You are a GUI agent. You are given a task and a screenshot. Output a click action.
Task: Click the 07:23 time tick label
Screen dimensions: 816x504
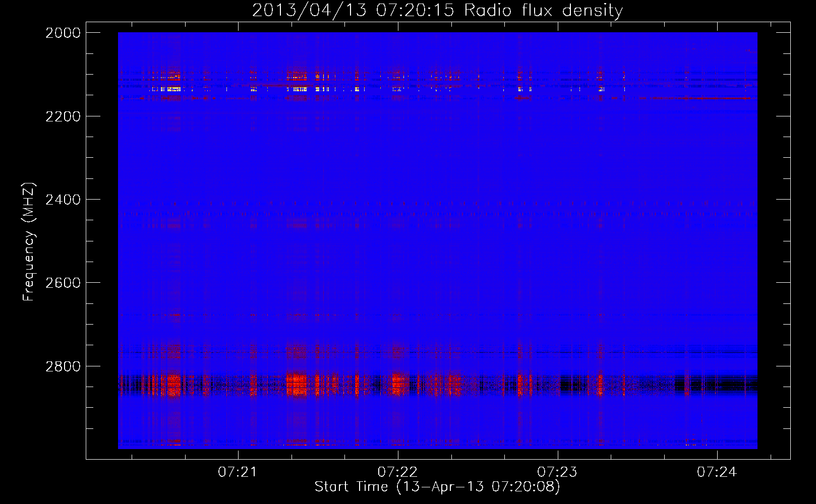pyautogui.click(x=557, y=472)
